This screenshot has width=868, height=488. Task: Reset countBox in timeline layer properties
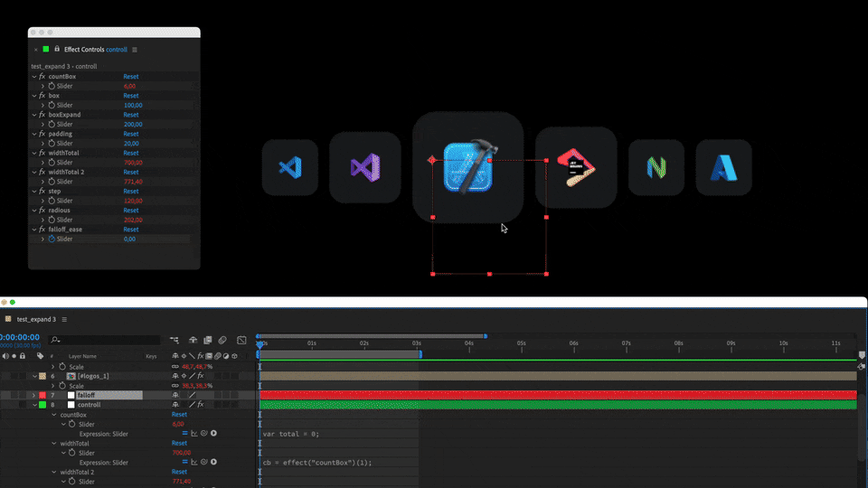point(179,415)
